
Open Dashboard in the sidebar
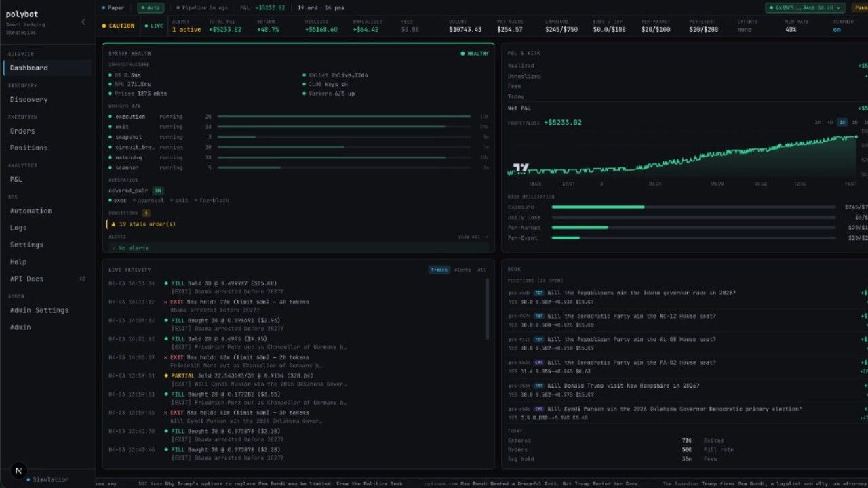point(47,68)
